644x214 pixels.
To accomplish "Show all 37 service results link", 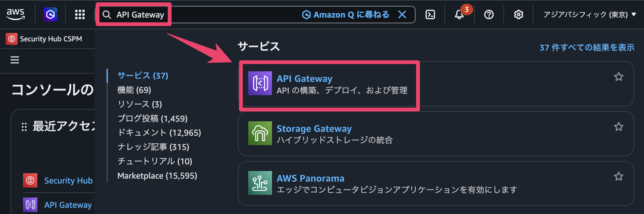I will pyautogui.click(x=587, y=48).
